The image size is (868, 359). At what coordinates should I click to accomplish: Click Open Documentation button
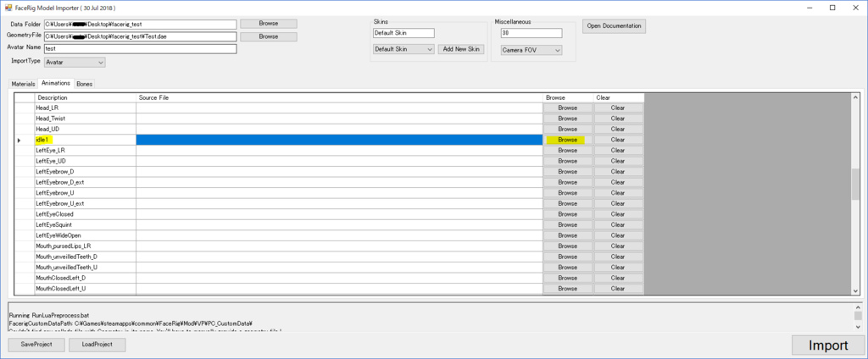click(614, 26)
